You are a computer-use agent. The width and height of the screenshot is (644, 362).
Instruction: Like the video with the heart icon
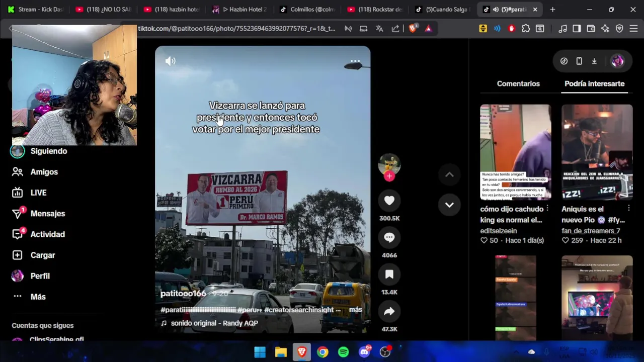click(389, 201)
